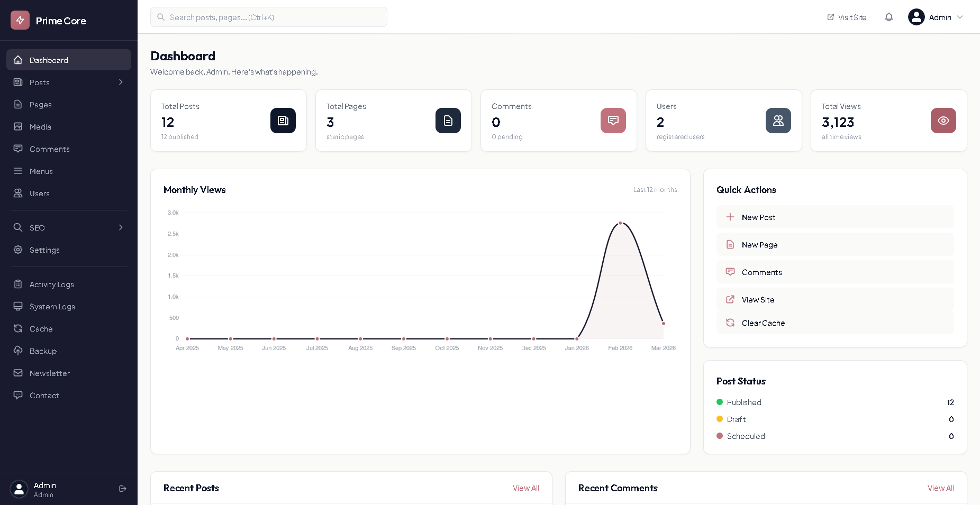The image size is (980, 505).
Task: Click the search posts input field
Action: [x=268, y=17]
